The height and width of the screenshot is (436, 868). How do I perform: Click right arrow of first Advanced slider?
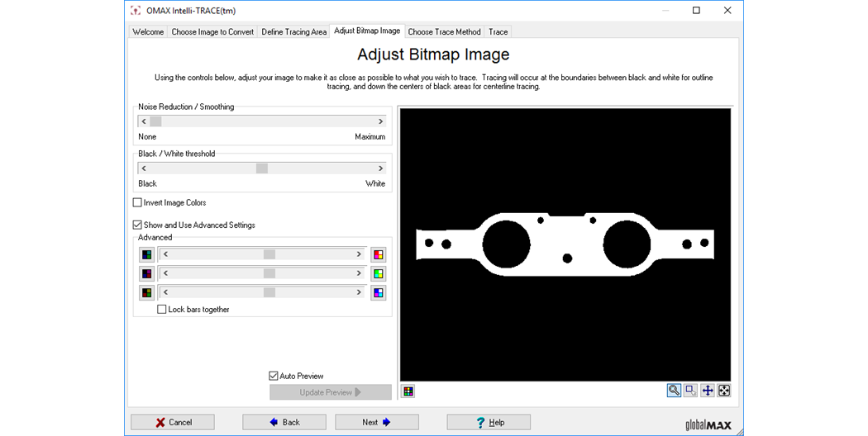pos(359,254)
